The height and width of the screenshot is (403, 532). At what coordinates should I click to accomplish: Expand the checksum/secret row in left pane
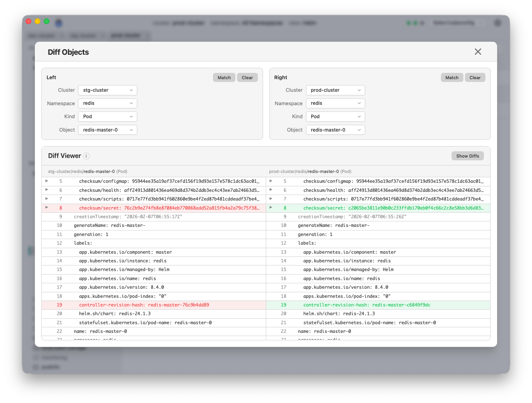coord(47,208)
